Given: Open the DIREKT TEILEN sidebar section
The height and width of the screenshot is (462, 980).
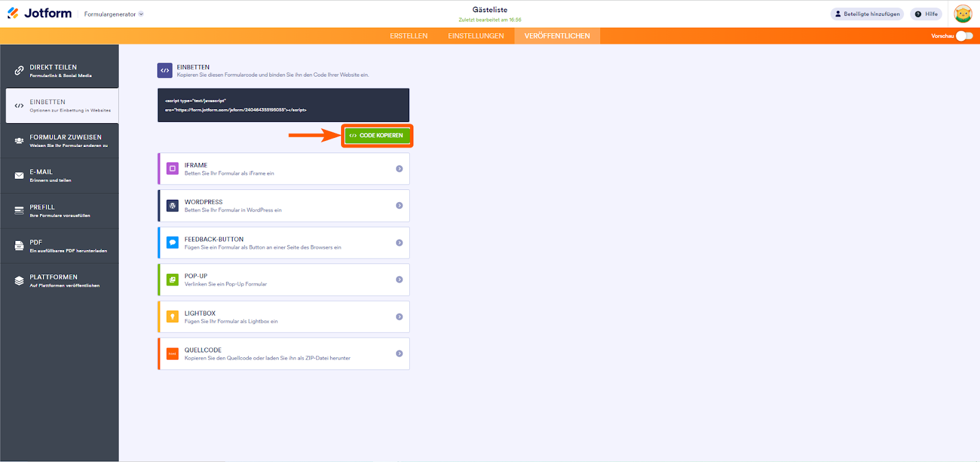Looking at the screenshot, I should click(59, 70).
